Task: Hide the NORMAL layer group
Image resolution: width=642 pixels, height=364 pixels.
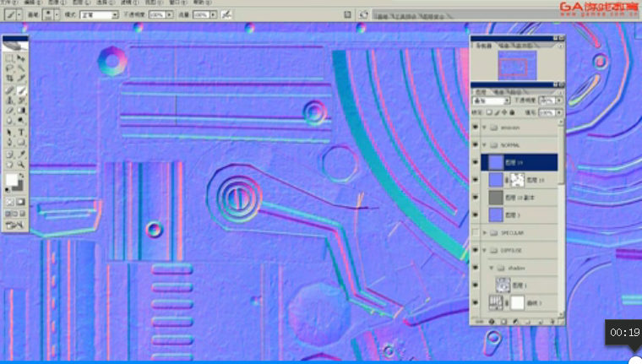Action: pos(475,145)
